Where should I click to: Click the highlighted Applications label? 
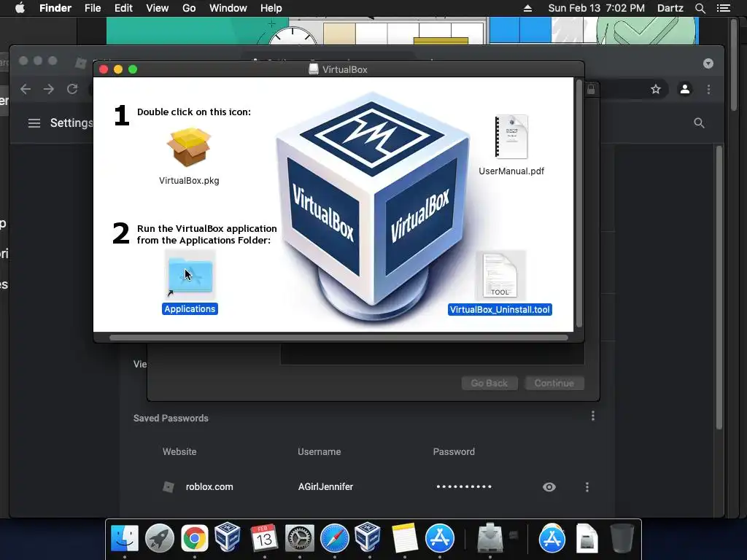click(190, 309)
